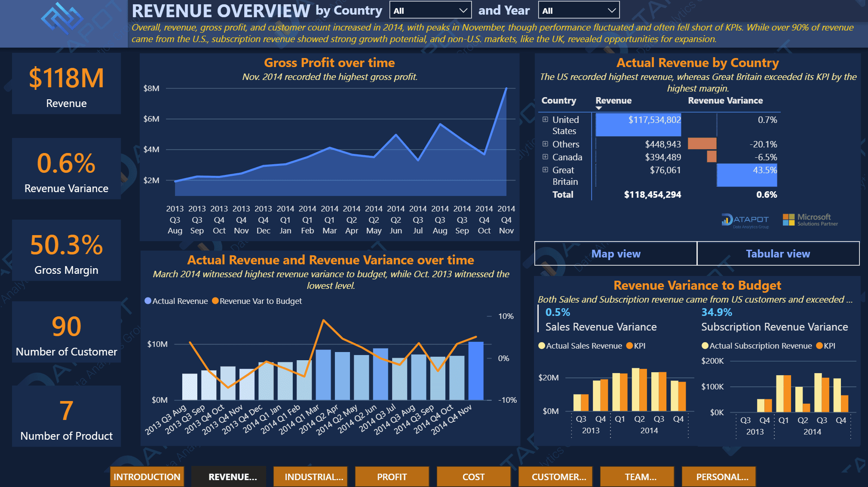Click the $76,061 revenue cell

click(638, 175)
